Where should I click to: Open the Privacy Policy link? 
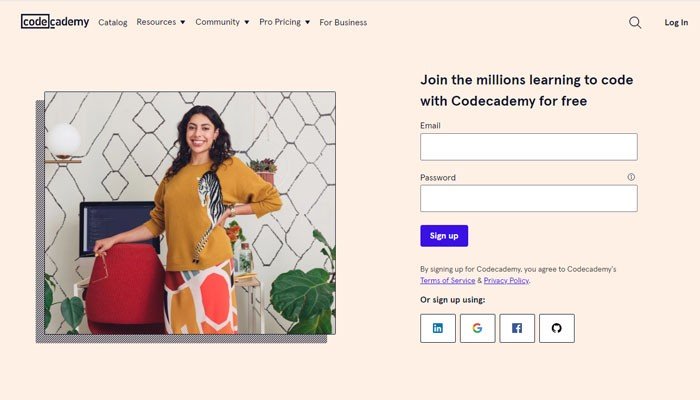pyautogui.click(x=506, y=281)
